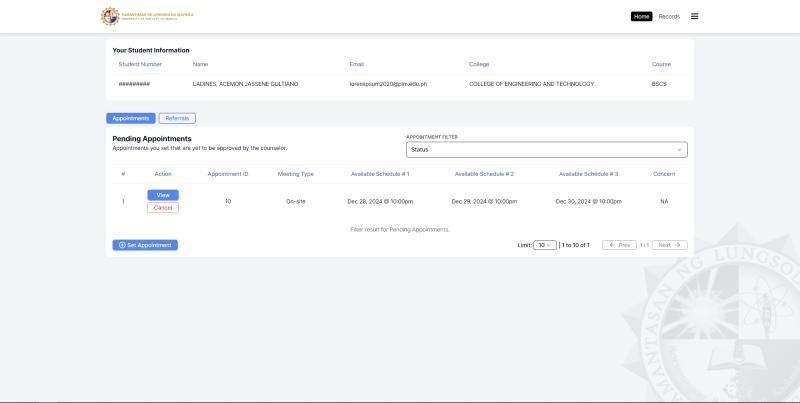Go to the Home page

[641, 16]
